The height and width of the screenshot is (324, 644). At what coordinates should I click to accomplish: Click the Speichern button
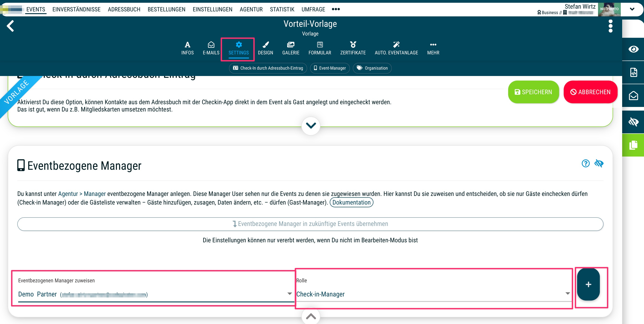533,92
